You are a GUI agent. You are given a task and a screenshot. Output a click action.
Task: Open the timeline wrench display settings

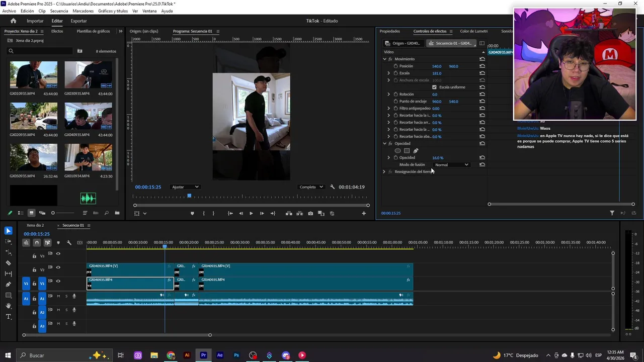(69, 242)
